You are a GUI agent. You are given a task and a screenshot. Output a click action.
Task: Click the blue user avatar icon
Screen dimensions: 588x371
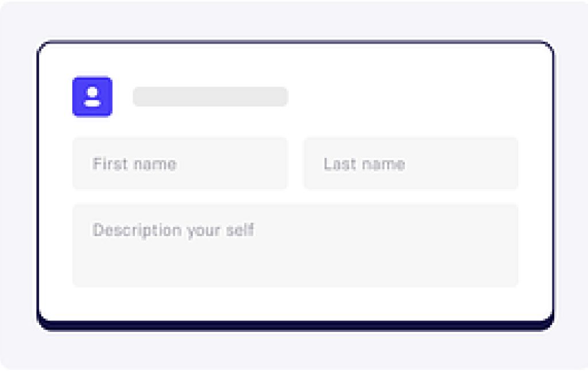tap(92, 96)
